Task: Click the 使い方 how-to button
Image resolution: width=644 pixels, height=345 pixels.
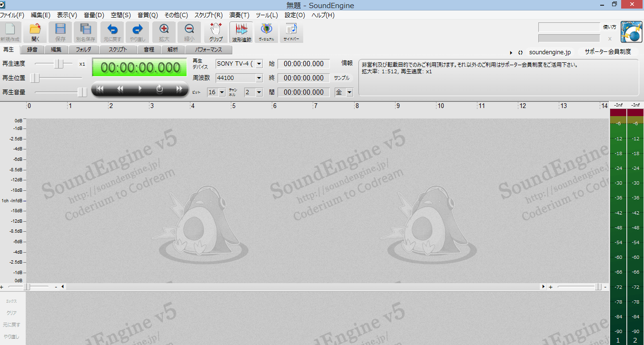Action: 610,27
